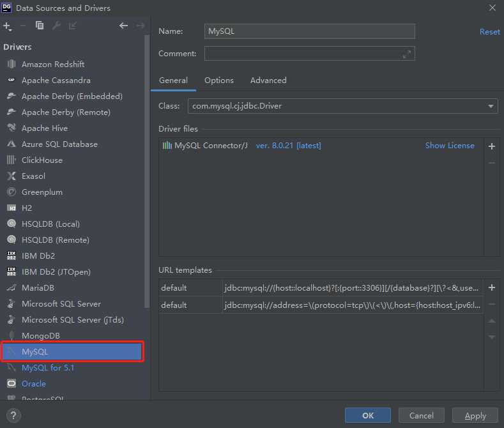The width and height of the screenshot is (504, 428).
Task: Click the remove (minus) toolbar icon
Action: tap(23, 26)
